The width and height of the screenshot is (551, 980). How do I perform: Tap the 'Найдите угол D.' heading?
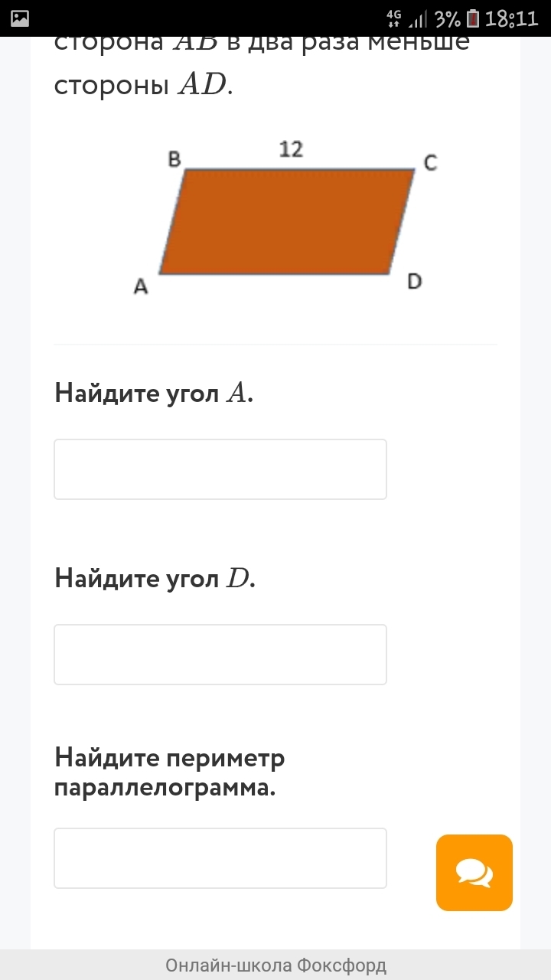click(x=155, y=579)
